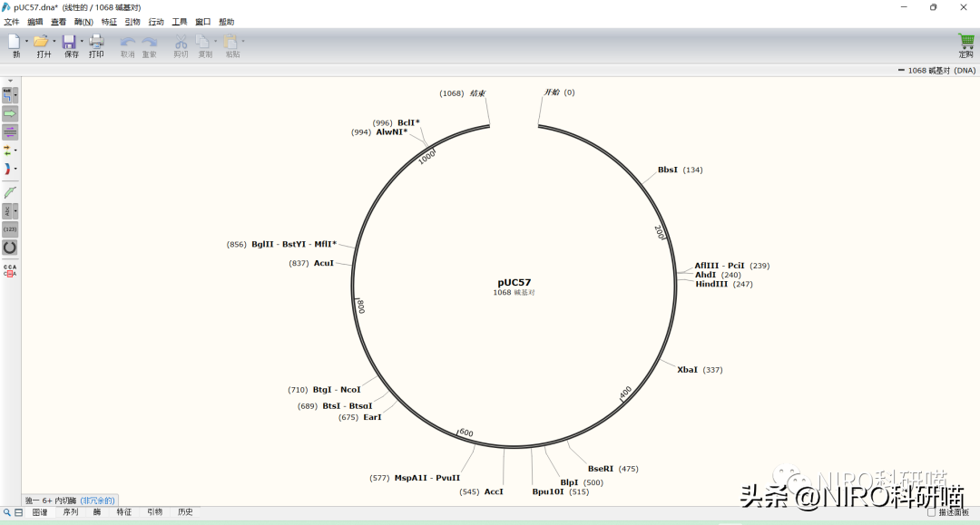Image resolution: width=980 pixels, height=525 pixels.
Task: Toggle the description panel (描述面板) checkbox
Action: [x=931, y=512]
